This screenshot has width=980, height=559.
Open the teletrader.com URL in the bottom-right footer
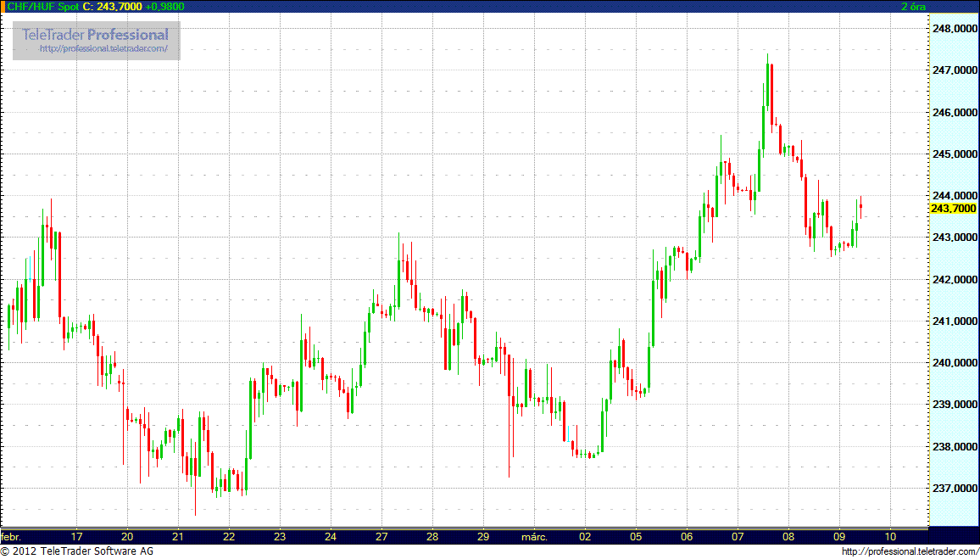pyautogui.click(x=909, y=552)
